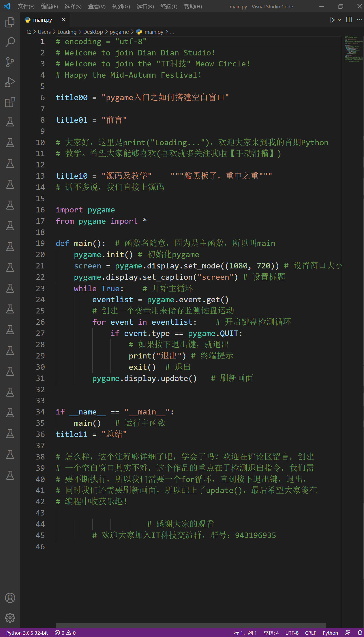Click 'pygame.display.update()' call
Image resolution: width=364 pixels, height=637 pixels.
click(145, 378)
